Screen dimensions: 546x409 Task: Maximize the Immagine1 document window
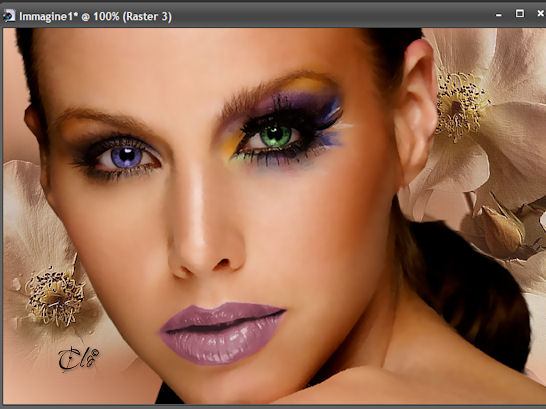[x=520, y=14]
